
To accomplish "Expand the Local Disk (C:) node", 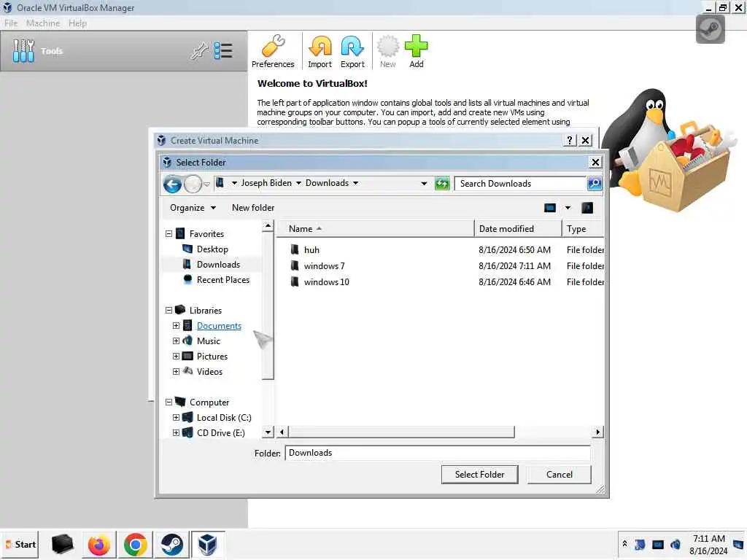I will pos(177,418).
